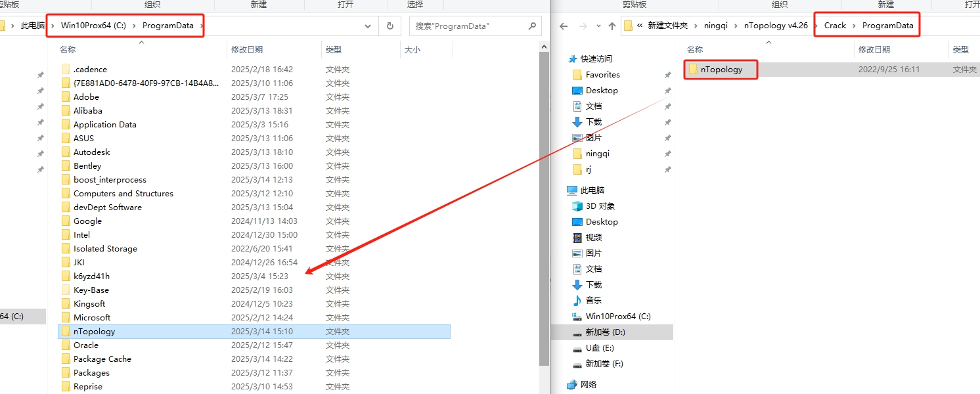
Task: Select the Isolated Storage folder
Action: coord(105,248)
